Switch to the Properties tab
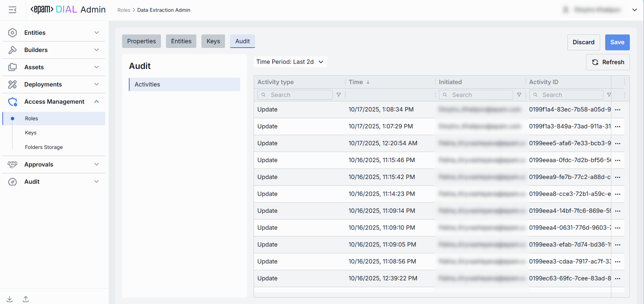 [x=141, y=41]
